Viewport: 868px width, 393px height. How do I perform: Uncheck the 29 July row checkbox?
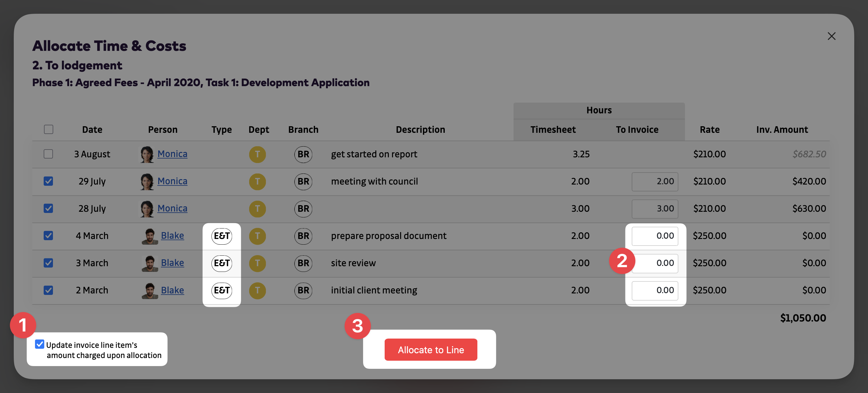pyautogui.click(x=48, y=181)
